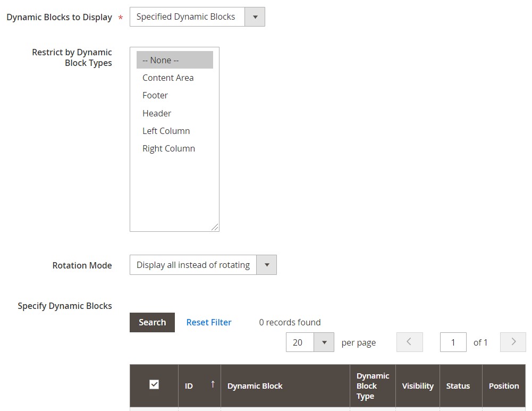532x411 pixels.
Task: Select Content Area in block types list
Action: [x=168, y=78]
